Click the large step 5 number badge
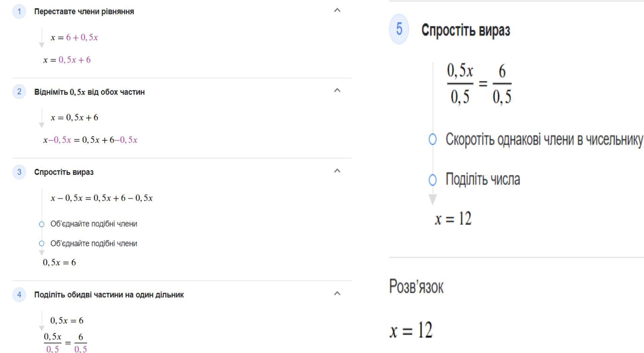Screen dimensions: 644x353 (x=399, y=29)
